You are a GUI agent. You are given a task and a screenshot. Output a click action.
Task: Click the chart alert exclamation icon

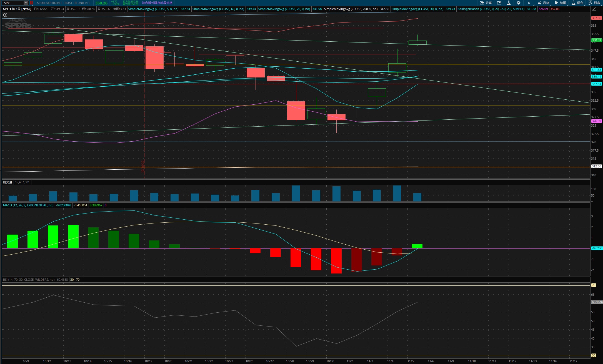tap(5, 15)
